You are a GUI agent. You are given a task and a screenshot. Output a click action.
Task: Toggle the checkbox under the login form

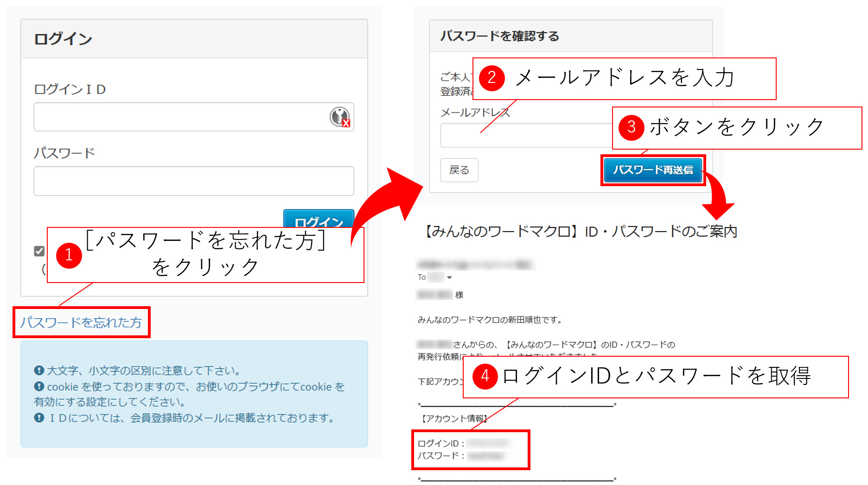[39, 251]
